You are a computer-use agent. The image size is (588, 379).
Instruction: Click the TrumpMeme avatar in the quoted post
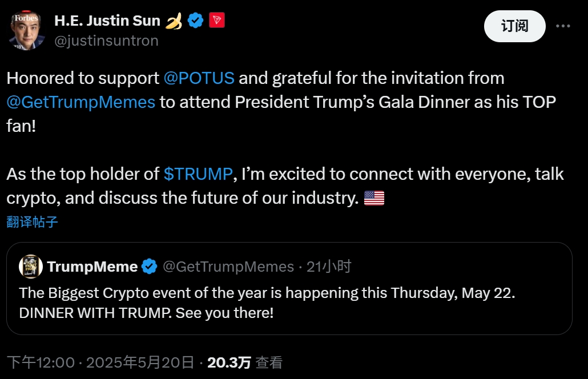click(x=30, y=267)
